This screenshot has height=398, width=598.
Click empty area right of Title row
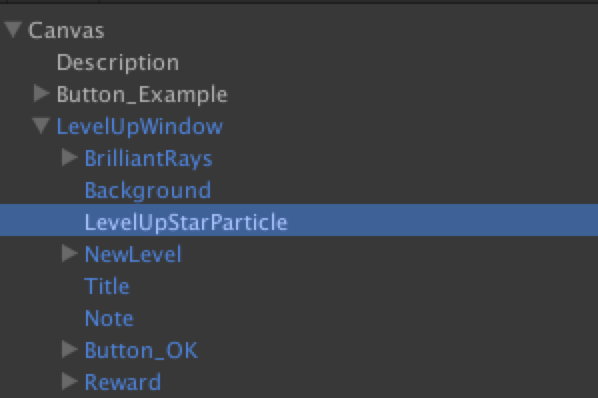pos(362,286)
